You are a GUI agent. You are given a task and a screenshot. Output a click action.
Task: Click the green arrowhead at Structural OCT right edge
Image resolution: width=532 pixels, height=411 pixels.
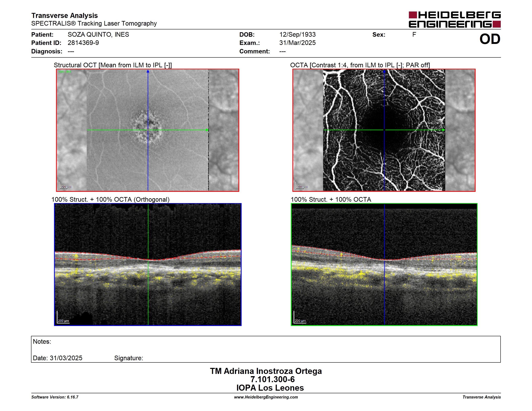click(207, 130)
